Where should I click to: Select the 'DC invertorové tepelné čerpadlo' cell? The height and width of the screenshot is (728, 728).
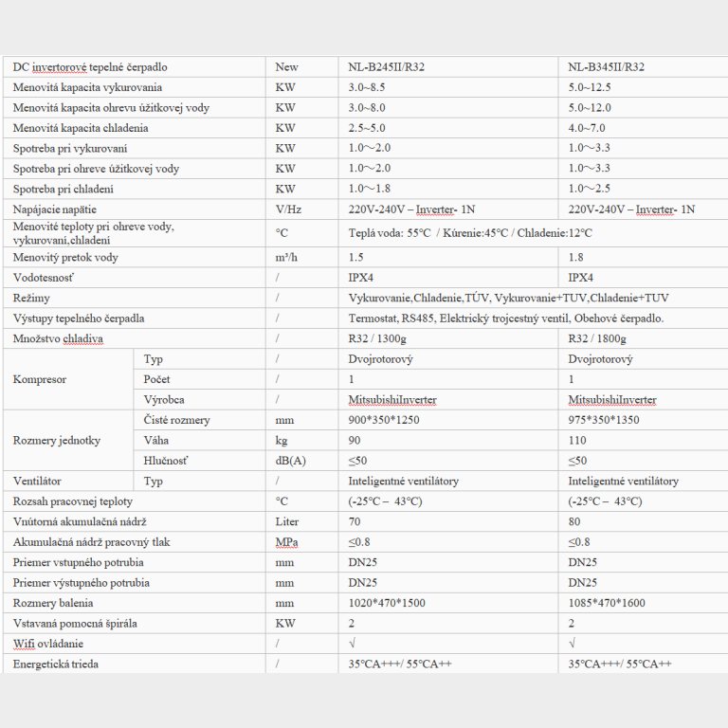tap(135, 67)
